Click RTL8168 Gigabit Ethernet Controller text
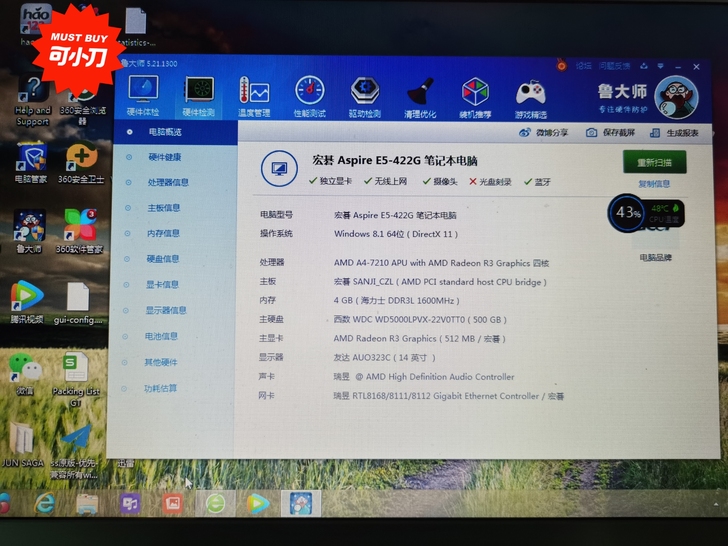Screen dimensions: 728x546 point(448,396)
